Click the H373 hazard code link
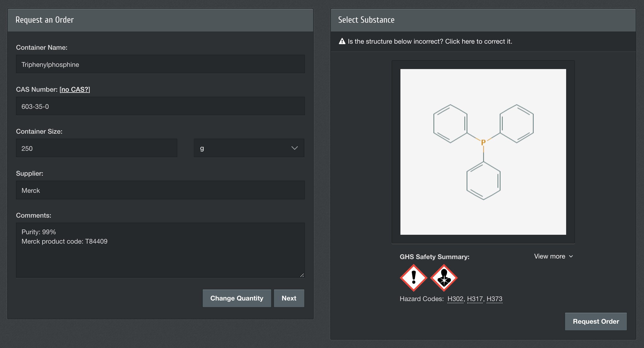Image resolution: width=644 pixels, height=348 pixels. pyautogui.click(x=495, y=299)
